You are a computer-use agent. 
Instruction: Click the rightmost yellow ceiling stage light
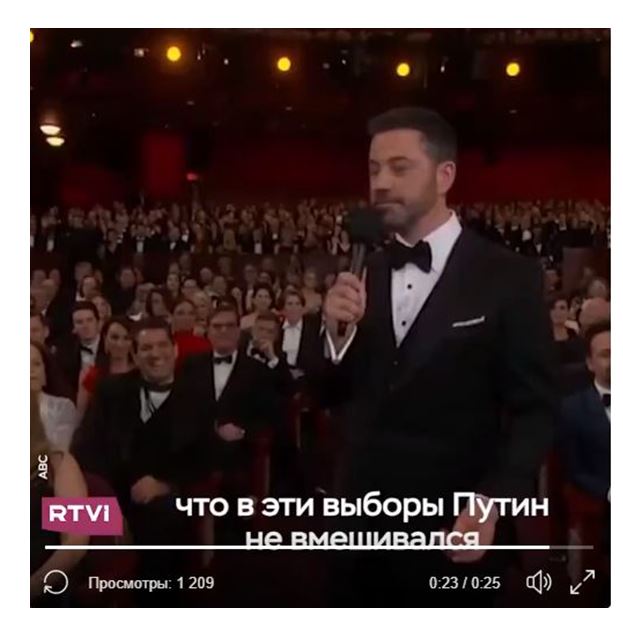[x=513, y=69]
